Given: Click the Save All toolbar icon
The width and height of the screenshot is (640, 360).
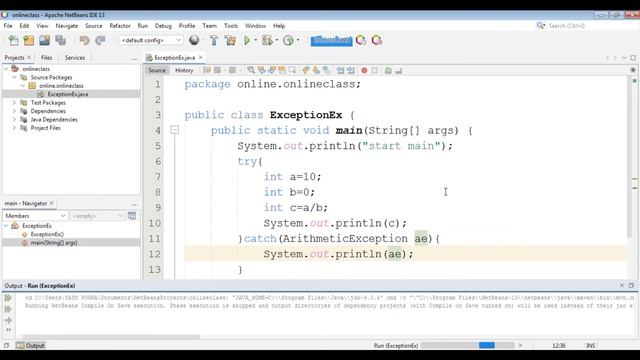Looking at the screenshot, I should coord(60,40).
